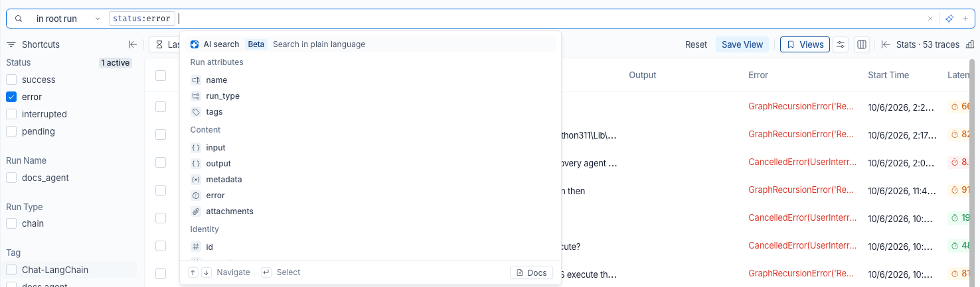Click "Stats · 53 traces" label

tap(928, 44)
